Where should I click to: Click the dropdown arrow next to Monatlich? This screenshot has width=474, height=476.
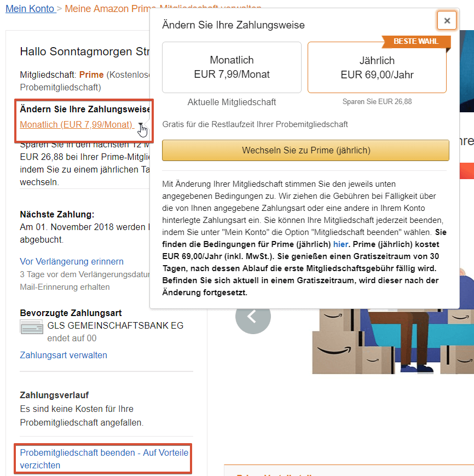click(x=141, y=124)
